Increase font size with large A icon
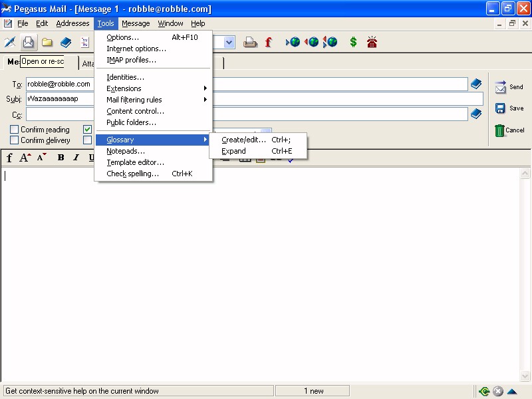 (25, 158)
